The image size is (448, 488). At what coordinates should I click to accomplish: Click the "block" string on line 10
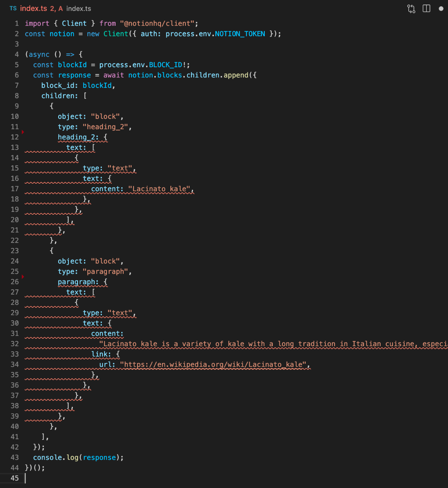tap(106, 116)
